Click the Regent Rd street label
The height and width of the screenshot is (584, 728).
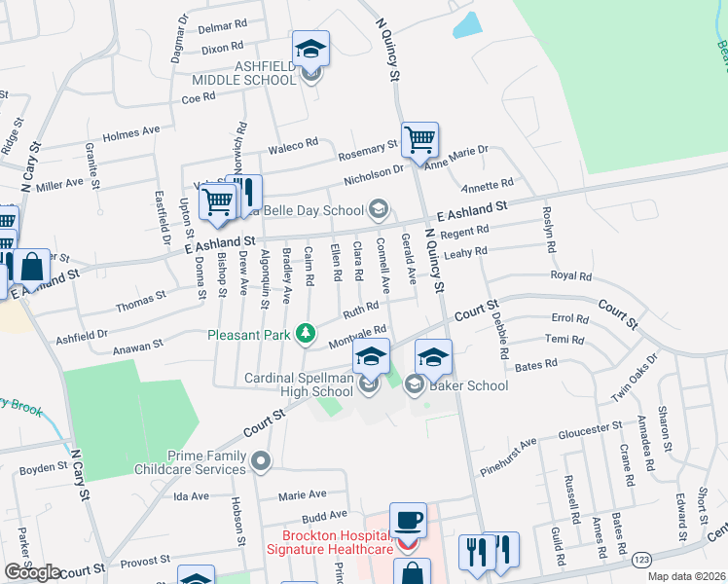click(464, 232)
